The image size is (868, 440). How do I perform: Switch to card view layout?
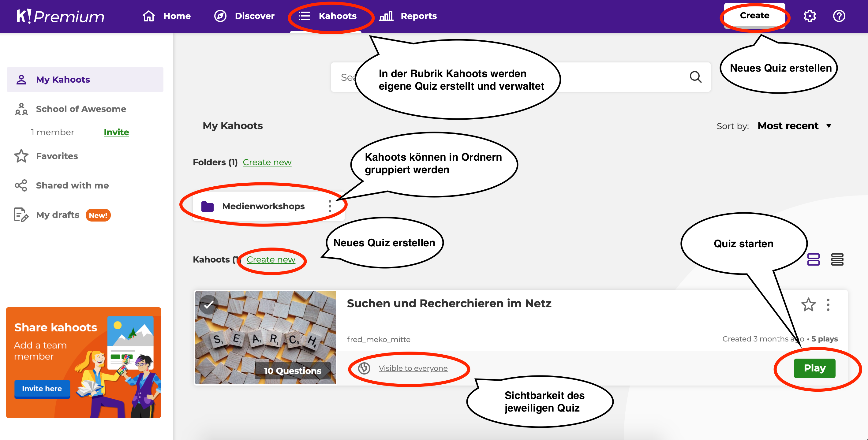pyautogui.click(x=813, y=259)
